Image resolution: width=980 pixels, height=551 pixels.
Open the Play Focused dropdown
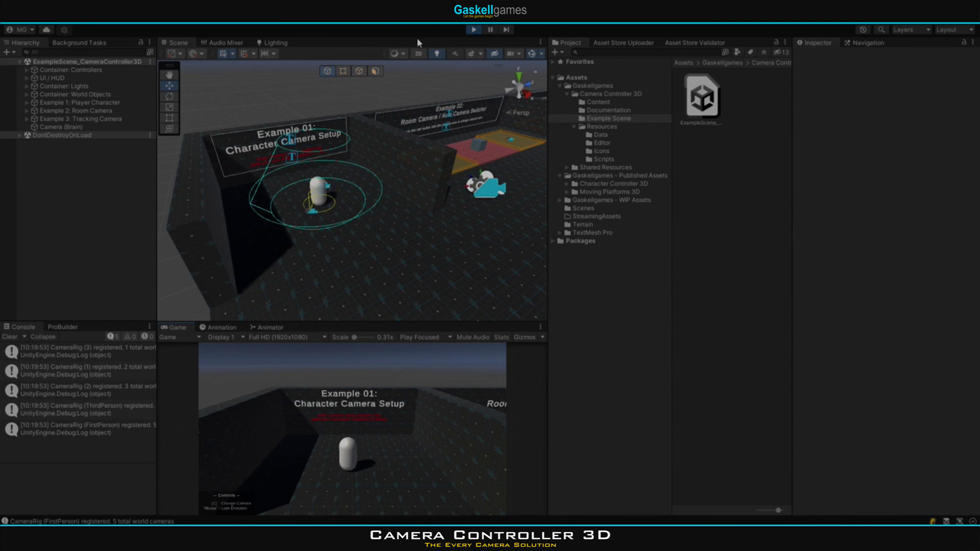point(426,337)
